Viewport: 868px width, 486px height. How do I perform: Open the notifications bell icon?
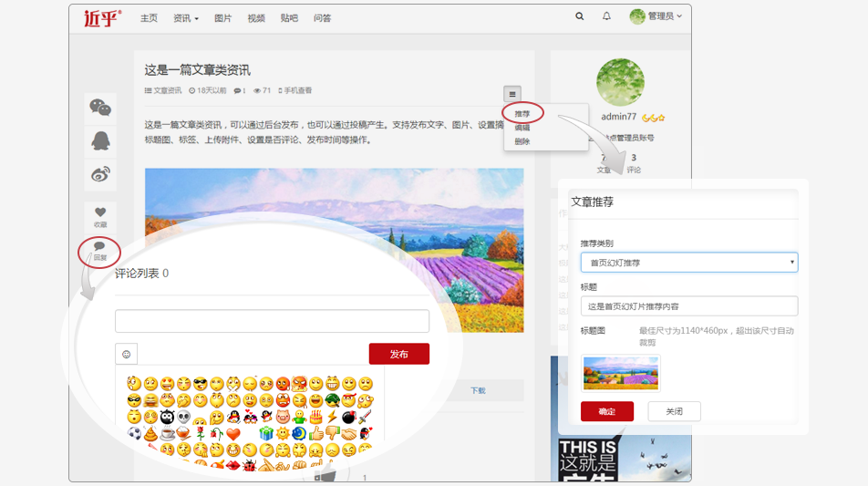tap(606, 16)
